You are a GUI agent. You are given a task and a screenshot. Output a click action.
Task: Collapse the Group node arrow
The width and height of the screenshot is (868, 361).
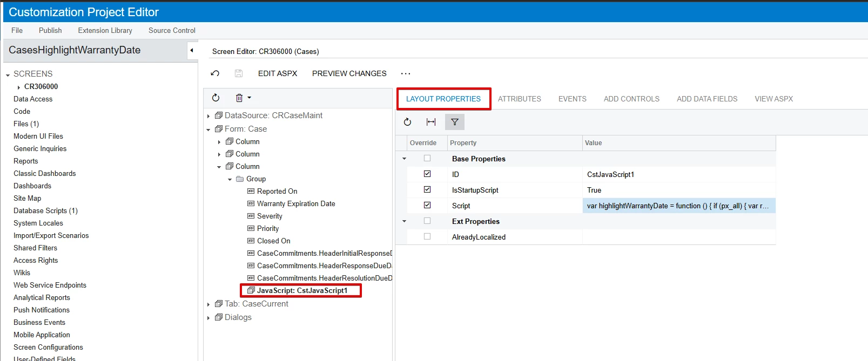coord(230,179)
